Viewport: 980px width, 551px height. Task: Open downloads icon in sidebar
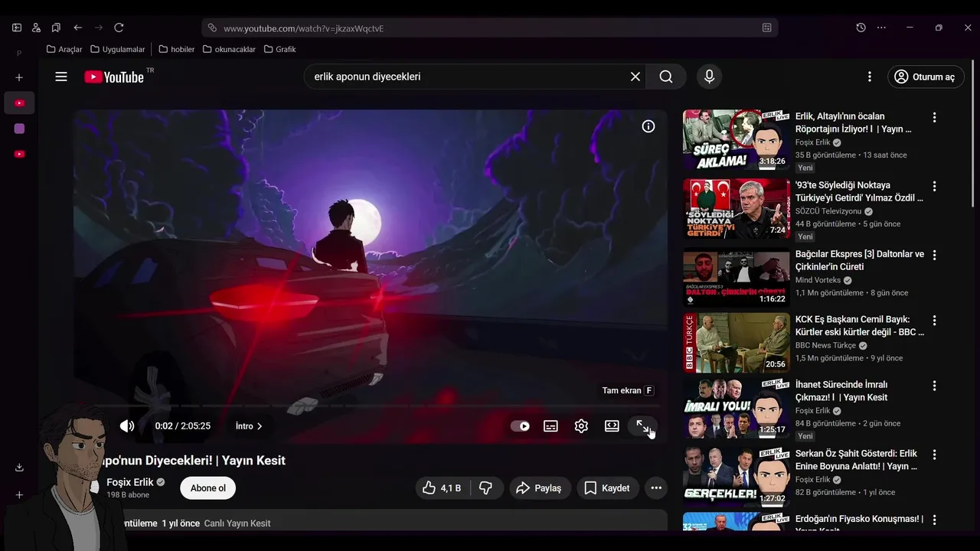[19, 468]
